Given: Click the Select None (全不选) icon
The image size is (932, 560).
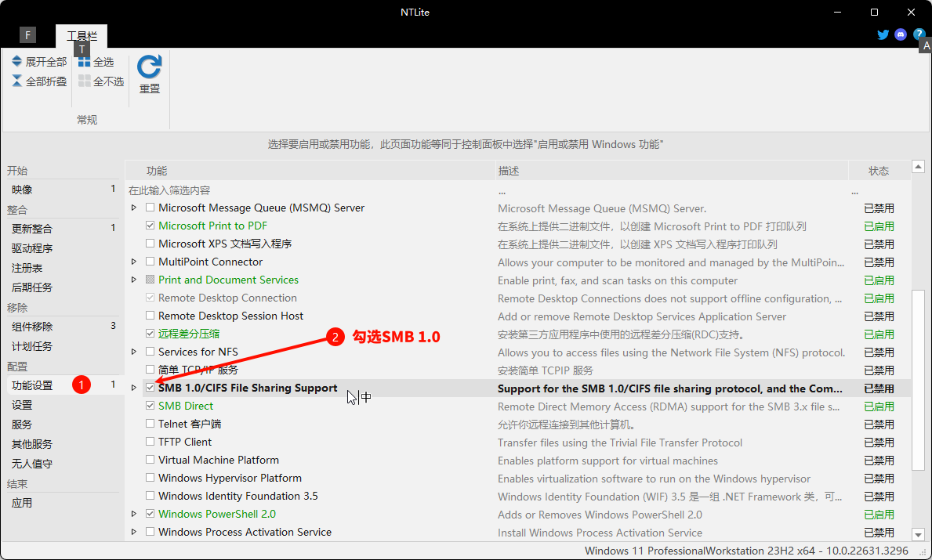Looking at the screenshot, I should [85, 81].
